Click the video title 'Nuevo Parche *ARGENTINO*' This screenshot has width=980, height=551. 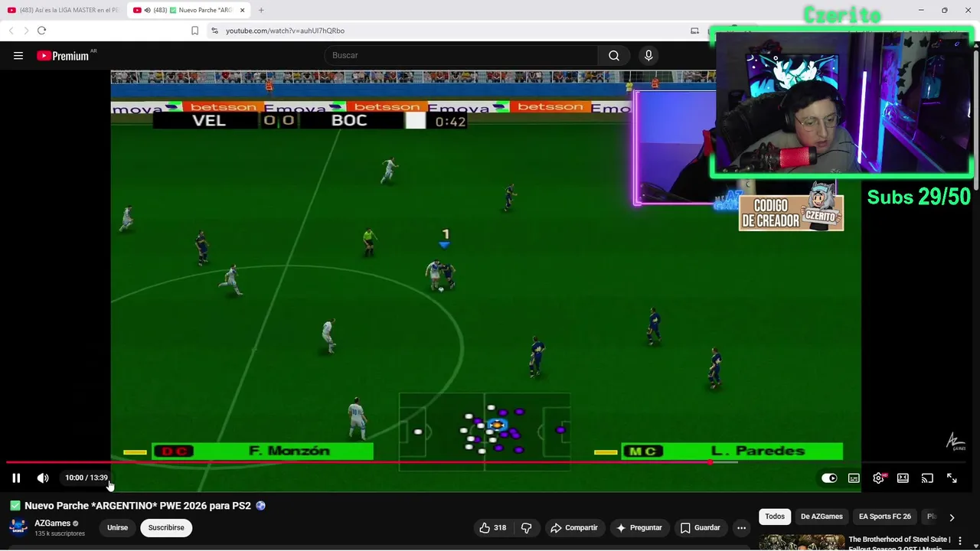tap(138, 506)
